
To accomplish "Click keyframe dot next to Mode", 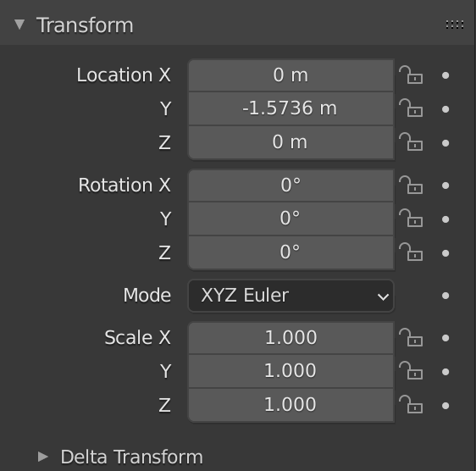I will (446, 296).
